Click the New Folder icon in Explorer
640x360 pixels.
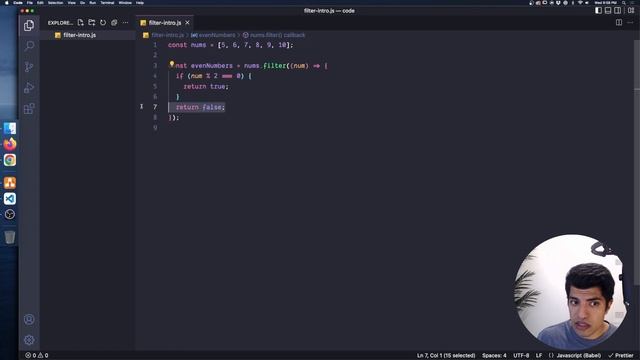(x=91, y=22)
